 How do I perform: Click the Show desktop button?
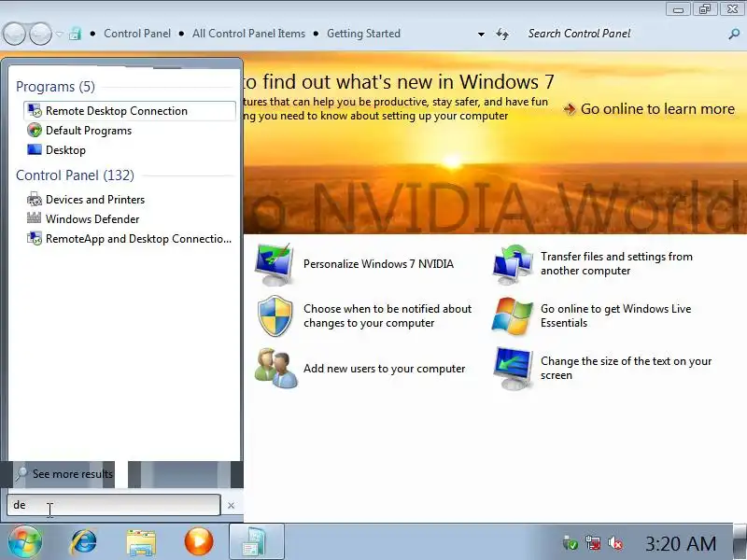[x=740, y=542]
